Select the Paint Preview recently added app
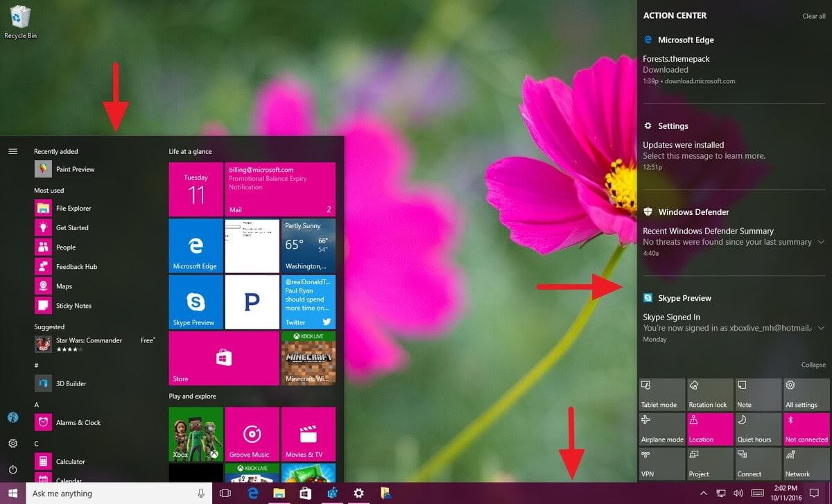The image size is (832, 504). [x=74, y=168]
